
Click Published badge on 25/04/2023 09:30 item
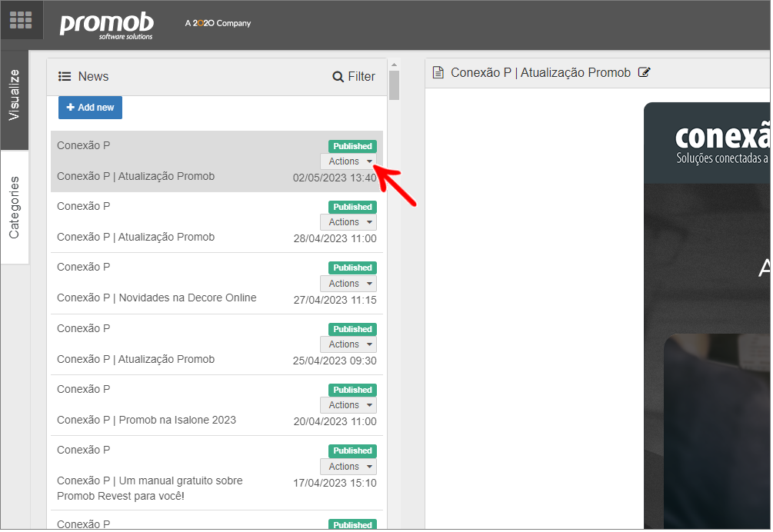point(352,329)
